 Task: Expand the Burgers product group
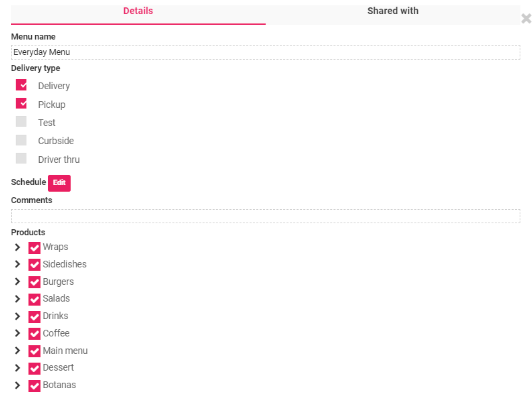[x=17, y=282]
